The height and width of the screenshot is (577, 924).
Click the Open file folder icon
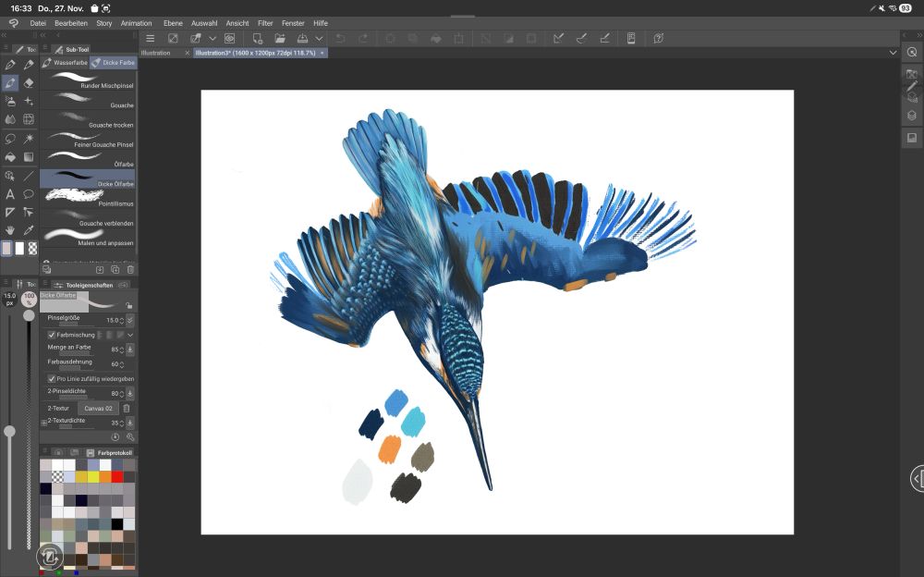click(x=280, y=39)
